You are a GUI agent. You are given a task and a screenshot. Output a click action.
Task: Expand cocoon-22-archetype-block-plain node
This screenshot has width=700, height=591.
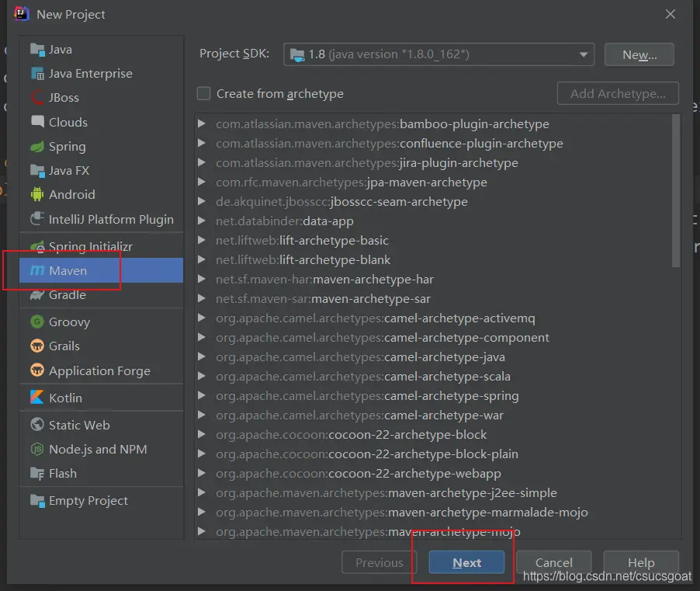click(x=202, y=454)
